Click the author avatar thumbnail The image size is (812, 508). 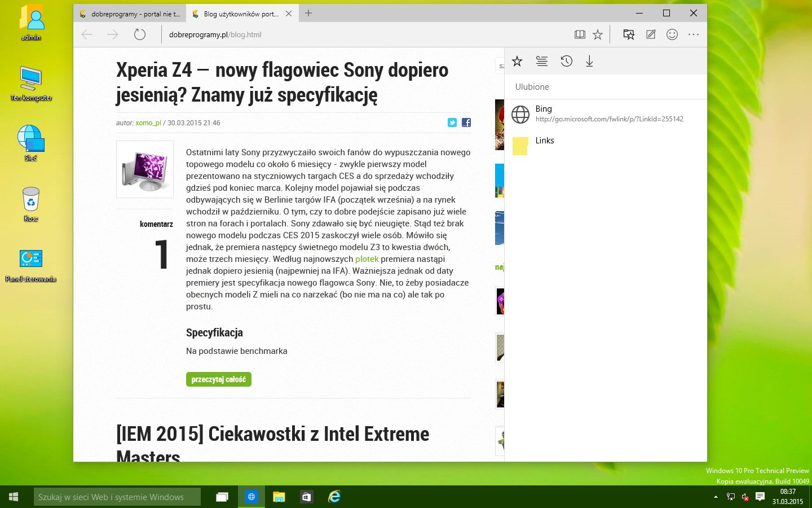pos(145,169)
